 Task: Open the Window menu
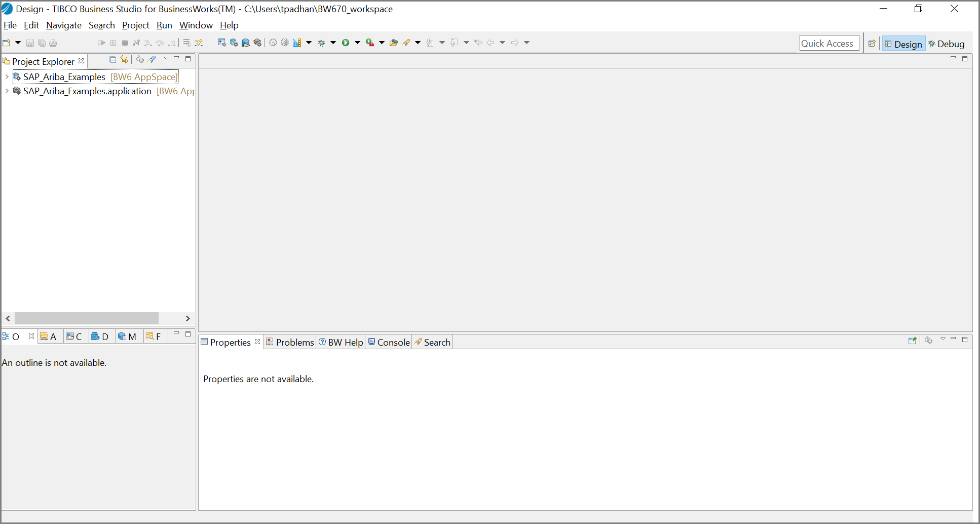(x=196, y=25)
